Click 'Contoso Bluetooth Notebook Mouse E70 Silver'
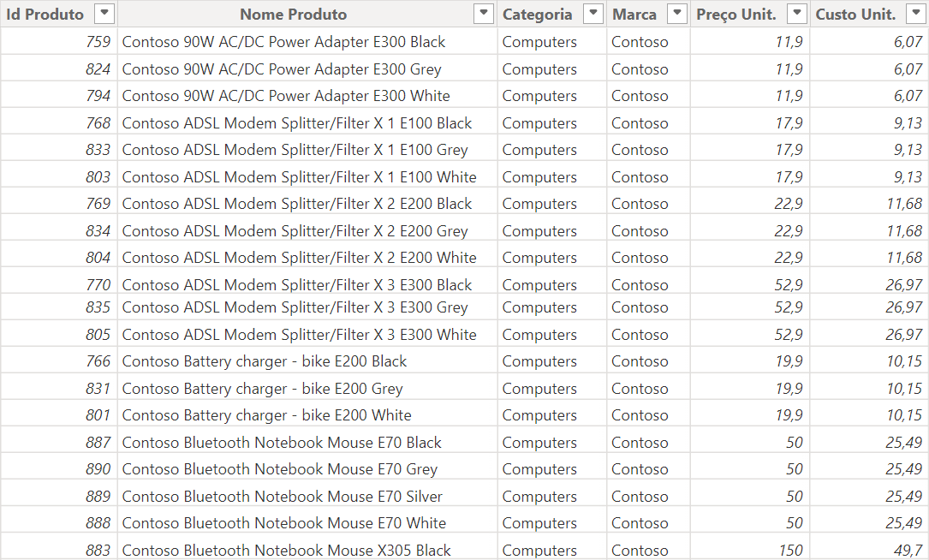This screenshot has width=929, height=560. click(x=283, y=497)
